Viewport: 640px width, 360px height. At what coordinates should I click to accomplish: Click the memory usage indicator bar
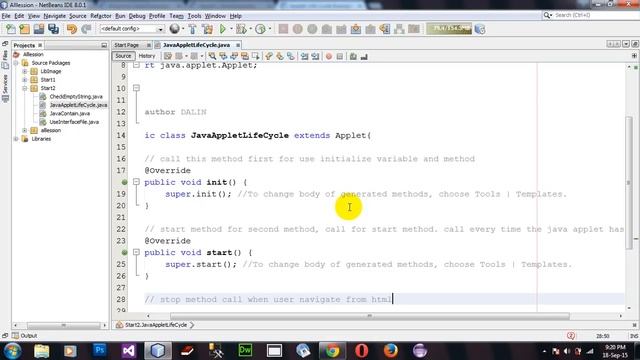(449, 29)
